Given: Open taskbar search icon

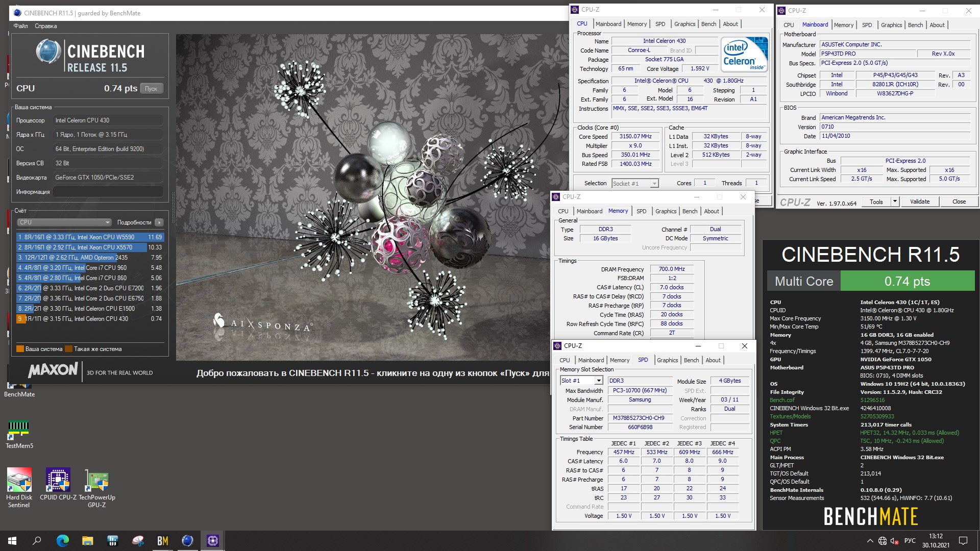Looking at the screenshot, I should coord(37,541).
